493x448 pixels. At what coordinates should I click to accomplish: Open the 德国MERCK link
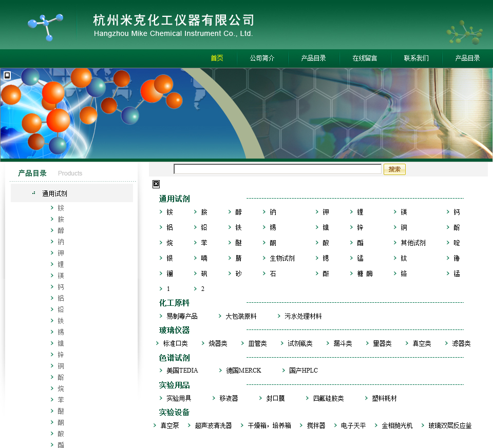(243, 371)
